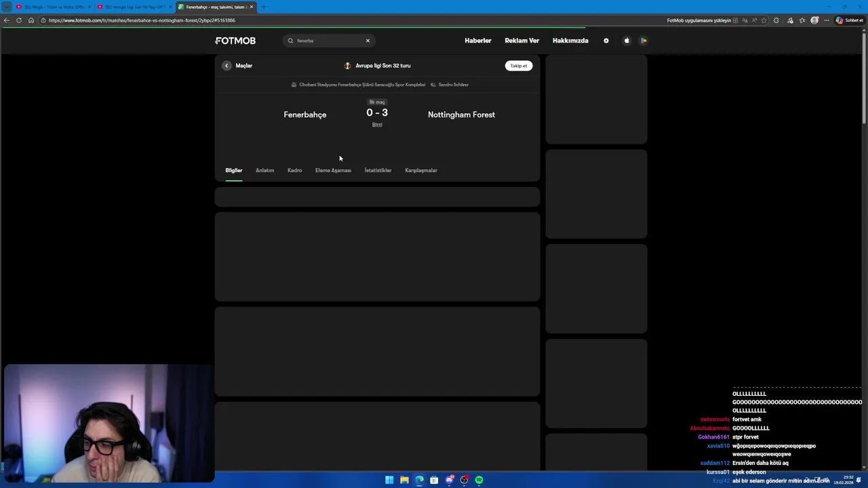Click the streamer webcam overlay
This screenshot has width=868, height=488.
tap(108, 424)
